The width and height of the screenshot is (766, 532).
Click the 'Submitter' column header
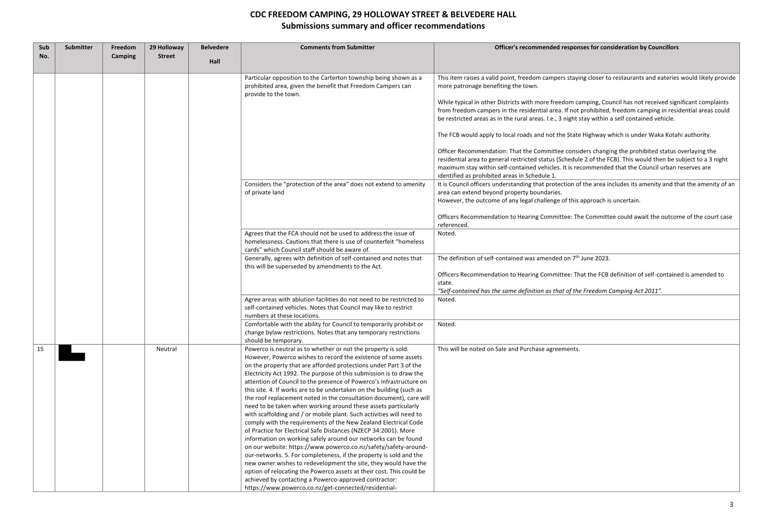78,48
